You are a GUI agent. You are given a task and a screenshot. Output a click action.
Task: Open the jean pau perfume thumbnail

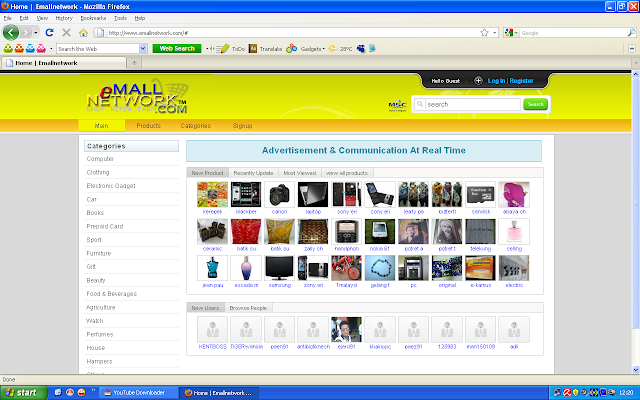(212, 268)
